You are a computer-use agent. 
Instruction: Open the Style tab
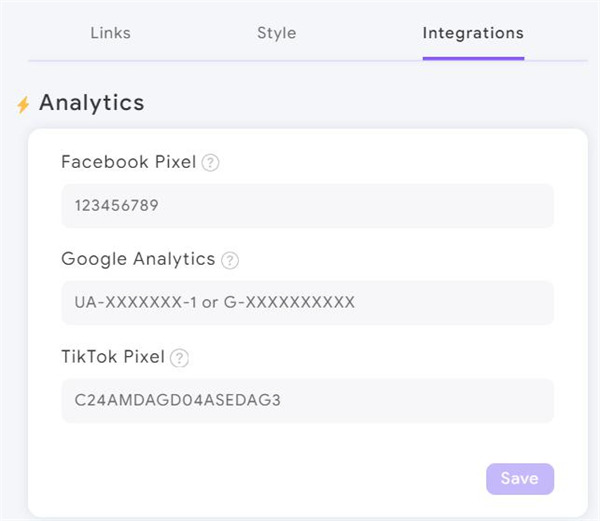coord(277,33)
